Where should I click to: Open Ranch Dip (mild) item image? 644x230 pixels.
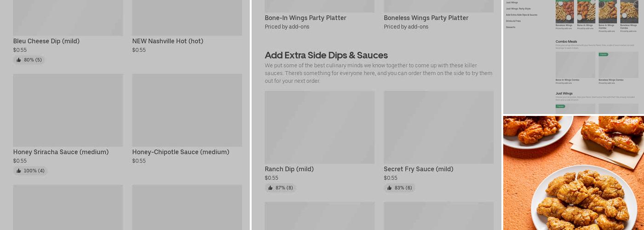click(x=320, y=127)
